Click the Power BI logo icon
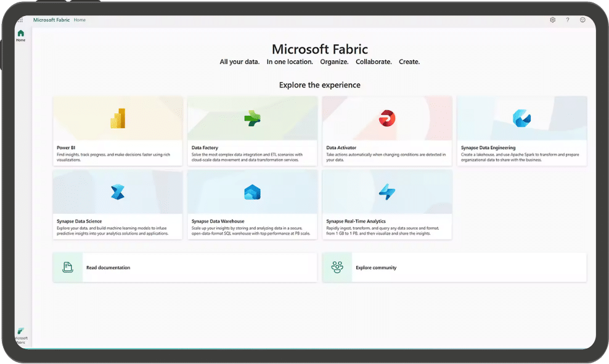 pyautogui.click(x=118, y=118)
